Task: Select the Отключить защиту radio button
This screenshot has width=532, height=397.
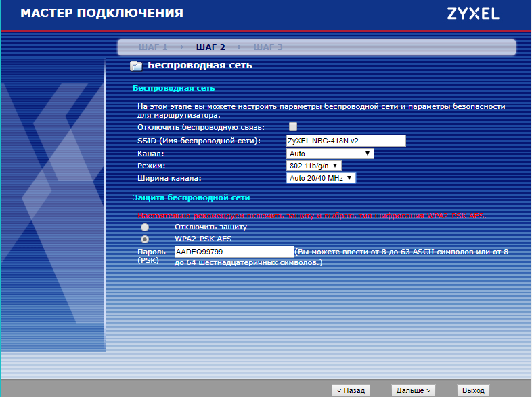Action: [145, 227]
